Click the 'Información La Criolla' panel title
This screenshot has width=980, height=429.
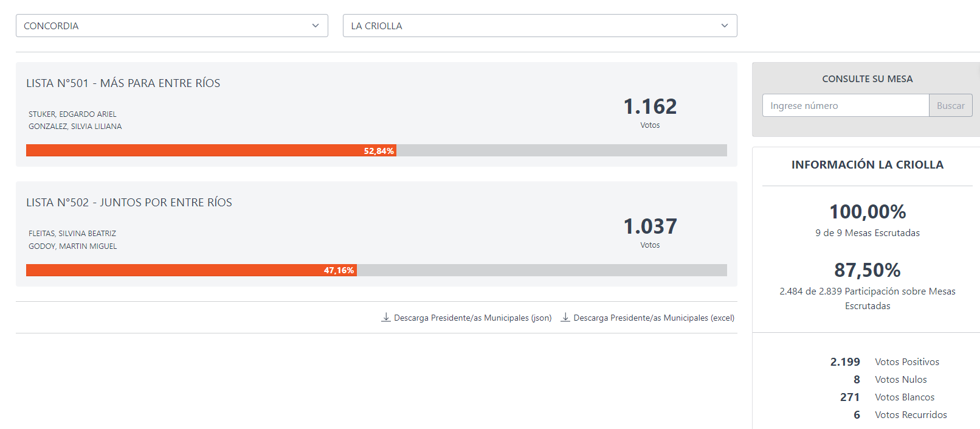(867, 165)
